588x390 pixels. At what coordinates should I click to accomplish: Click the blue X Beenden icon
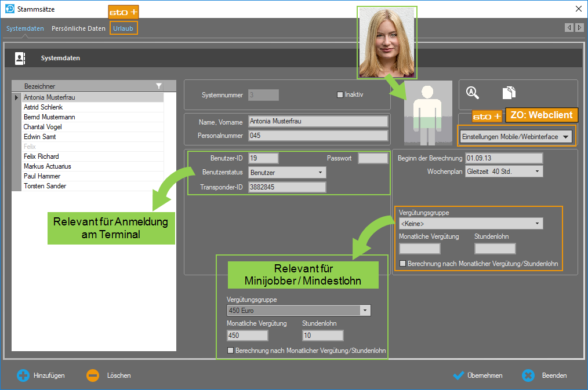[x=528, y=376]
